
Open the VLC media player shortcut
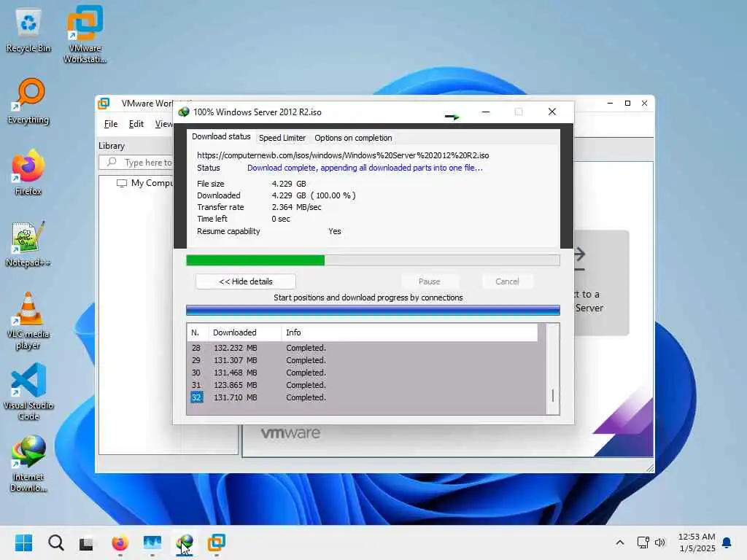coord(28,321)
